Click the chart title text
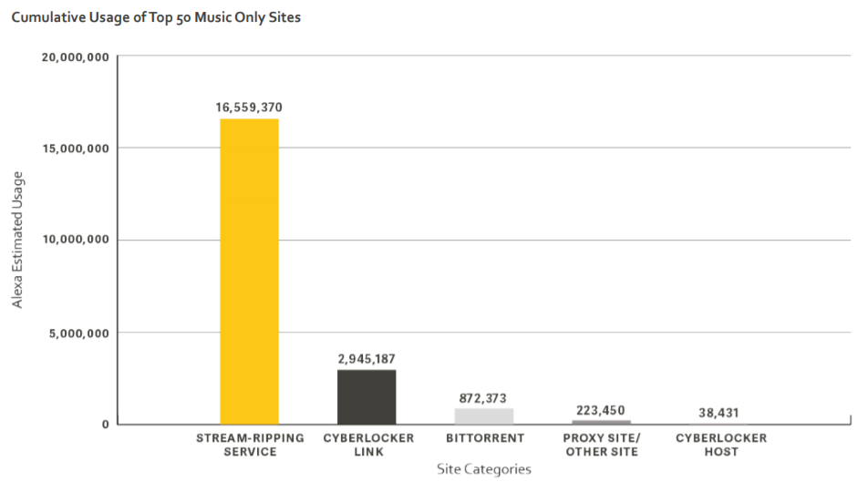The image size is (868, 482). 155,17
